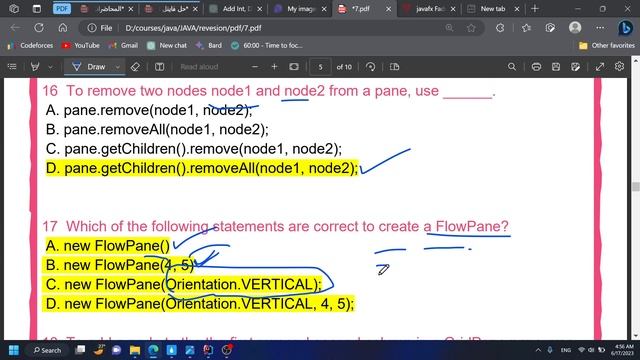Open Browser essentials icon
This screenshot has height=360, width=640.
tap(550, 28)
